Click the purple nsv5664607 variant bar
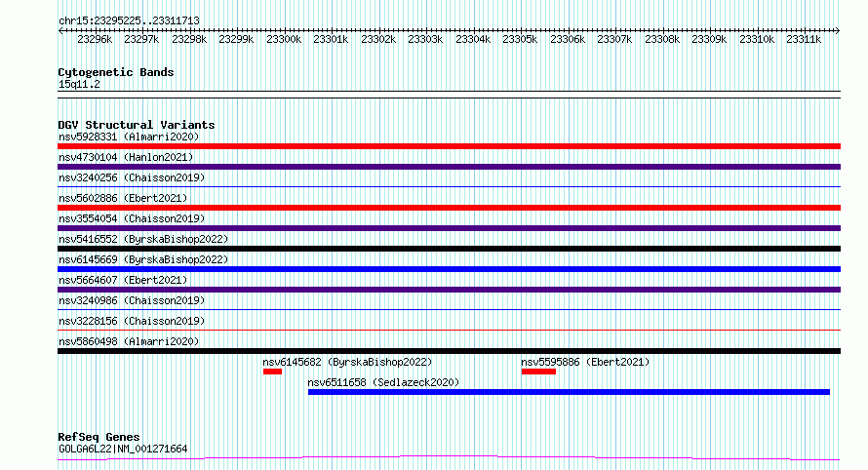Screen dimensions: 868x470 (x=449, y=290)
